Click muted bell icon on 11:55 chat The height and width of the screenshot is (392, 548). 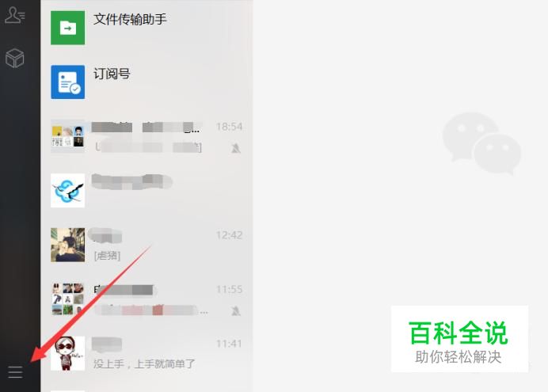(x=236, y=310)
